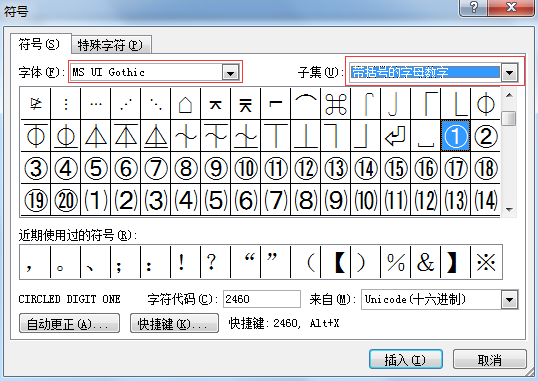
Task: Pick the circled number 5 symbol
Action: pos(96,168)
